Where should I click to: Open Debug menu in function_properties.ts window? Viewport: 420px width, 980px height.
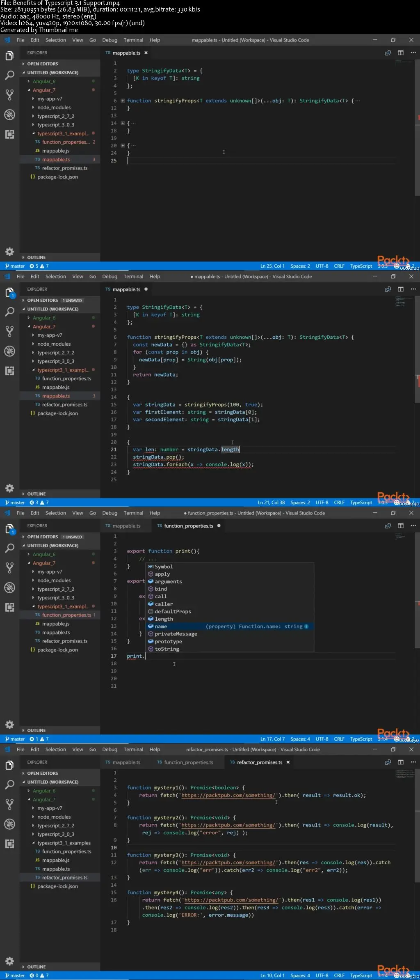point(110,513)
